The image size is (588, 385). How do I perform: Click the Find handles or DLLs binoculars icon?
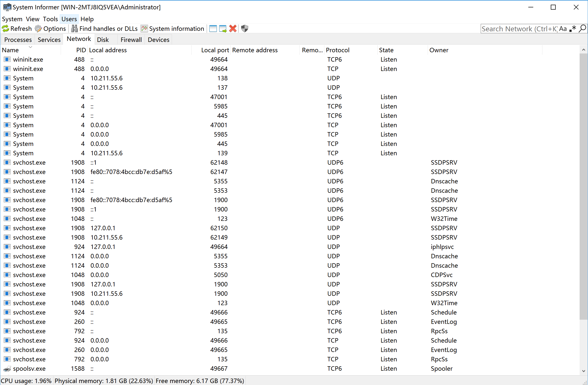(x=74, y=29)
